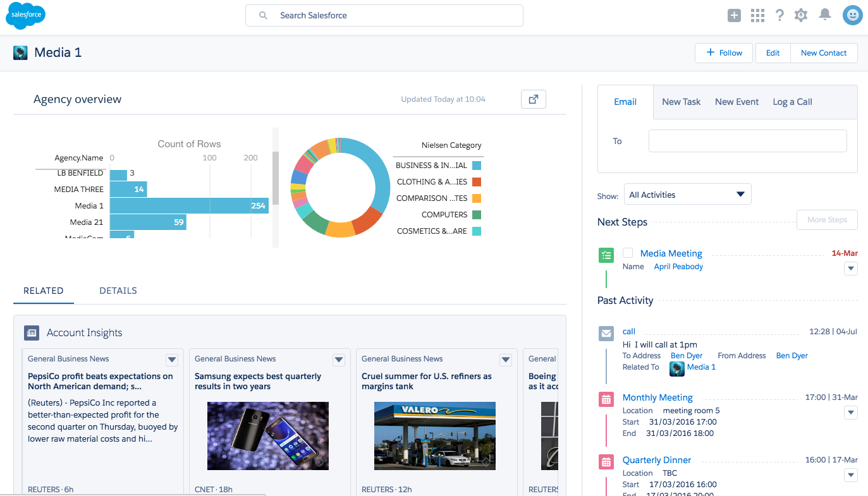
Task: Open the April Peabody contact link
Action: pos(678,267)
